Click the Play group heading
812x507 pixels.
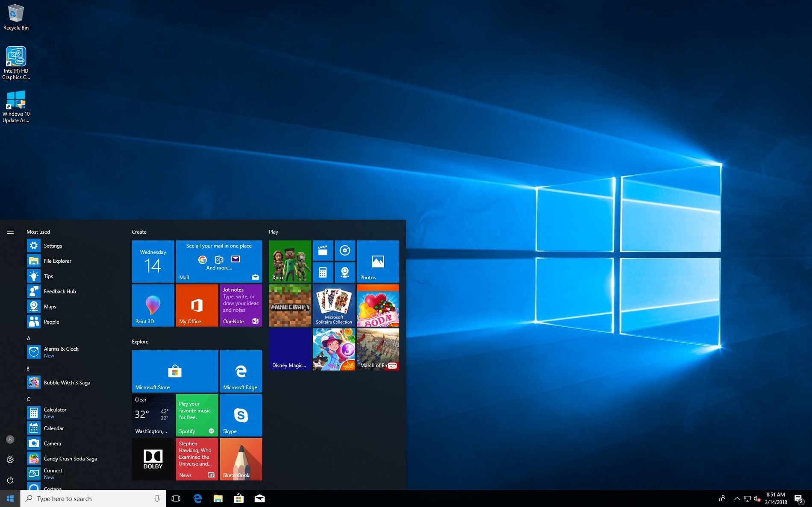click(x=274, y=232)
